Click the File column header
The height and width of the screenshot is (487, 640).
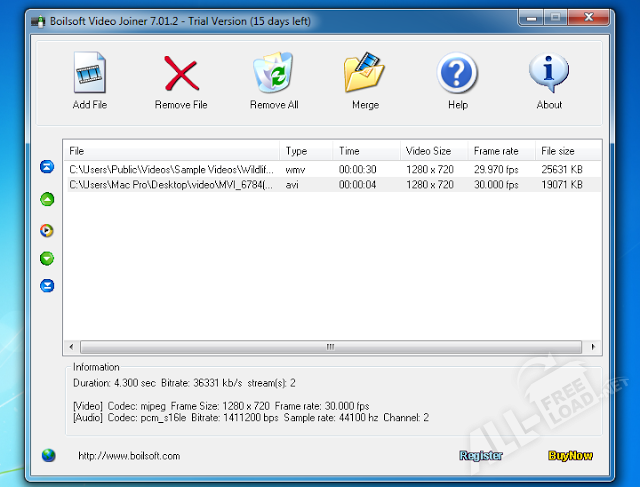point(172,151)
